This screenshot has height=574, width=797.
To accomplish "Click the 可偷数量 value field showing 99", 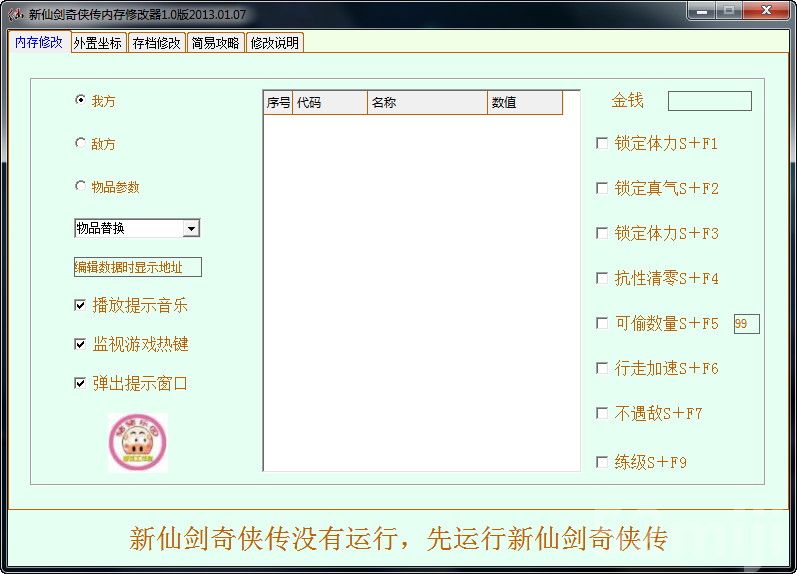I will click(746, 324).
